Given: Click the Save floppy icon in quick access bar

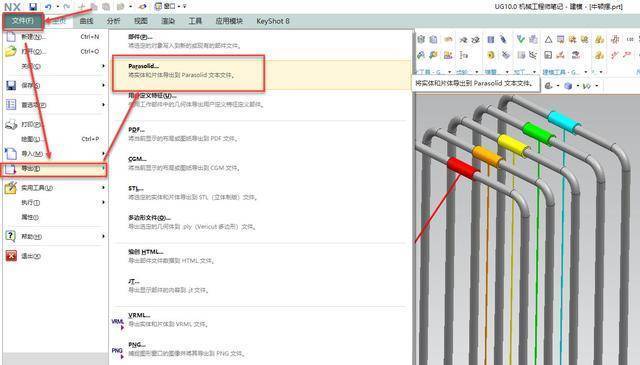Looking at the screenshot, I should 33,7.
